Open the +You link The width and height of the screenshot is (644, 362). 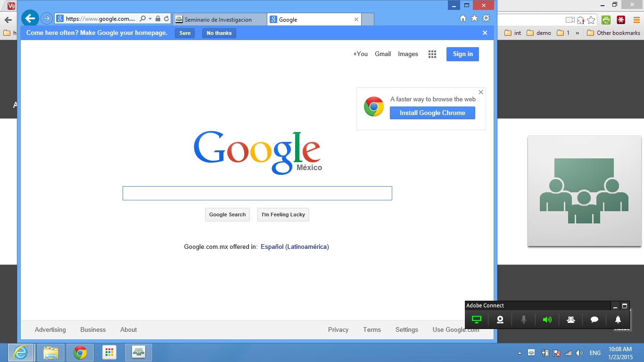[x=360, y=54]
